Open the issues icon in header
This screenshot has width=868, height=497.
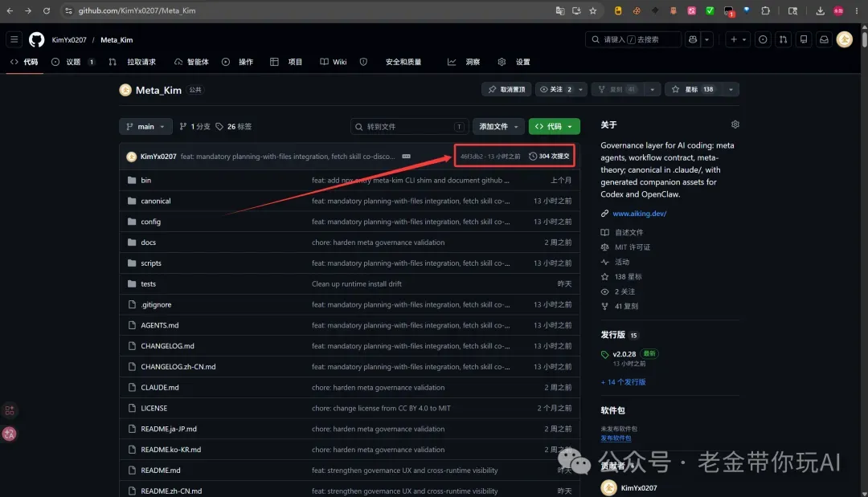click(763, 40)
